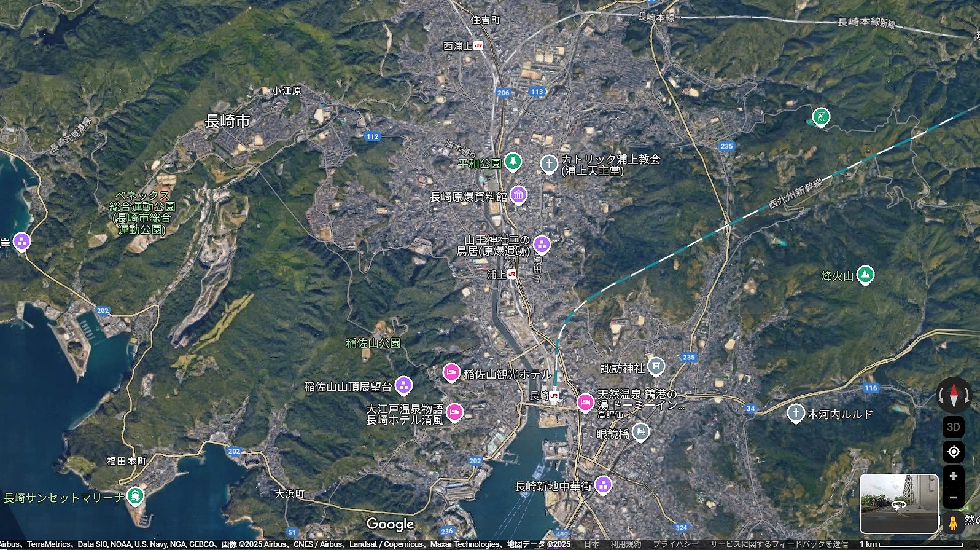This screenshot has height=550, width=980.
Task: Open the 利用規約 terms link
Action: pyautogui.click(x=626, y=544)
